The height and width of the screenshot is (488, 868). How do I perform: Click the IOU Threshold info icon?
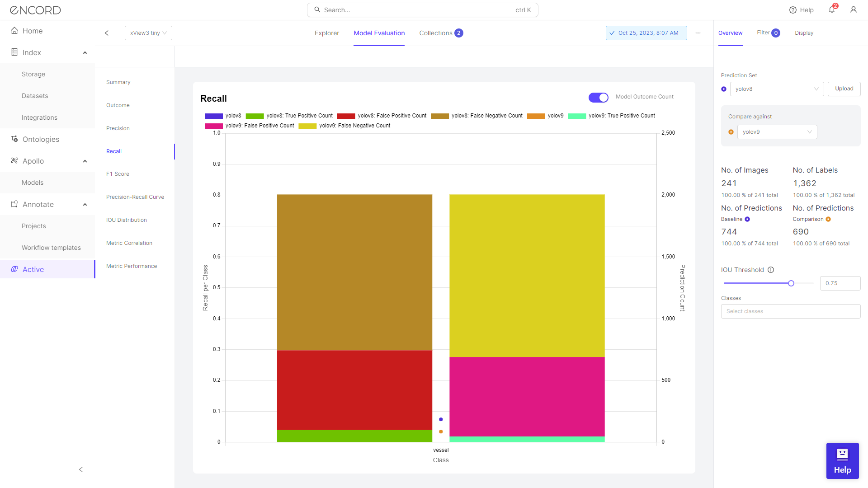[x=771, y=270]
